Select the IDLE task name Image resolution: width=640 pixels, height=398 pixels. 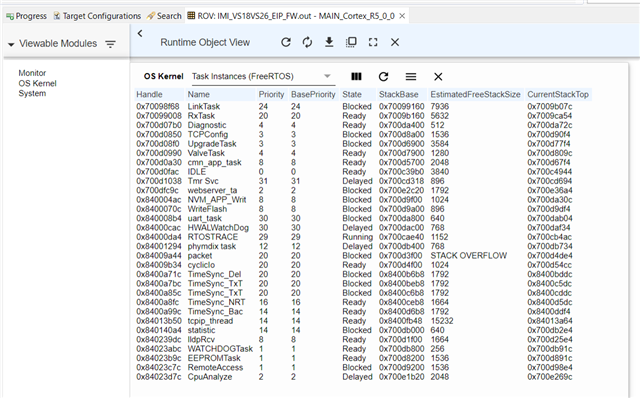tap(197, 172)
